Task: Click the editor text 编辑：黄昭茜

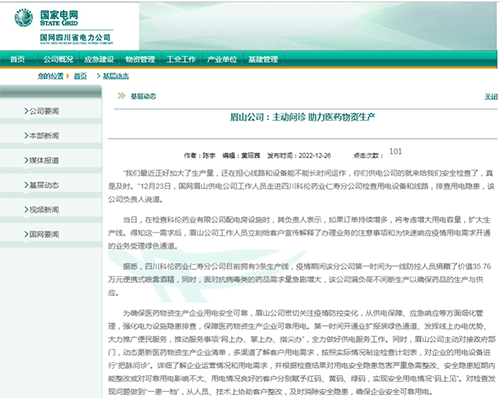Action: tap(241, 155)
